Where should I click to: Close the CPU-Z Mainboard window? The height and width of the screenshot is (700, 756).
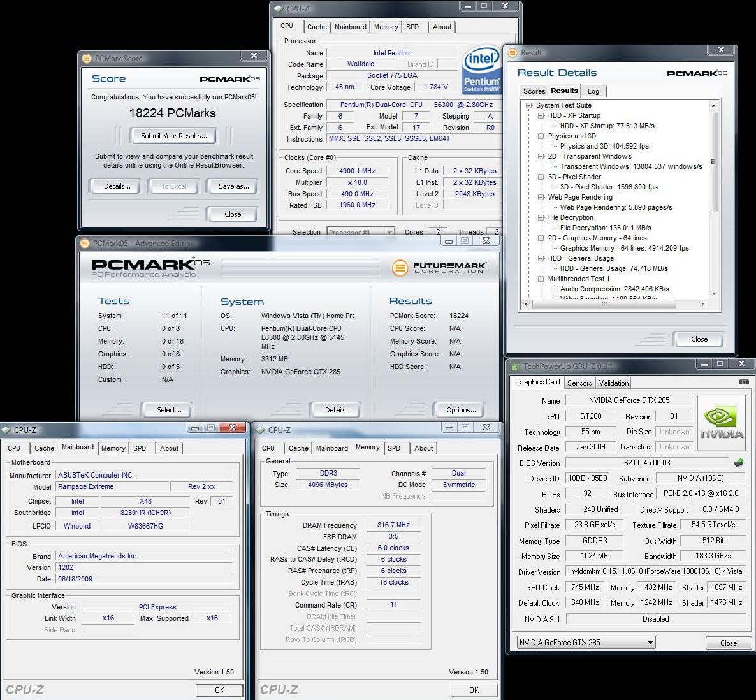pos(232,428)
